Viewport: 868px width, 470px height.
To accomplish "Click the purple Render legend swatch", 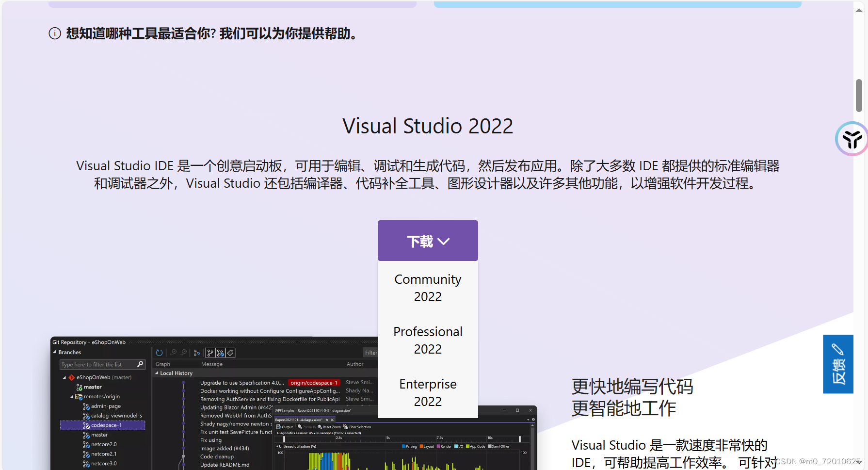I will [438, 446].
